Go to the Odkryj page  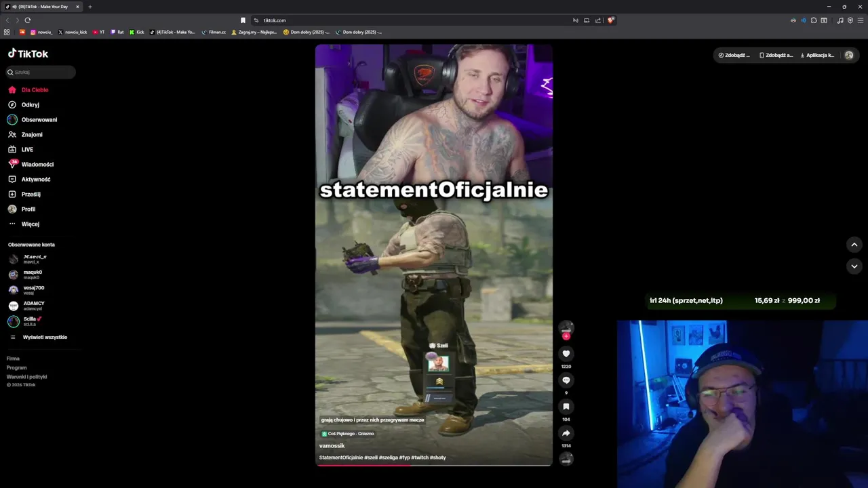24,104
